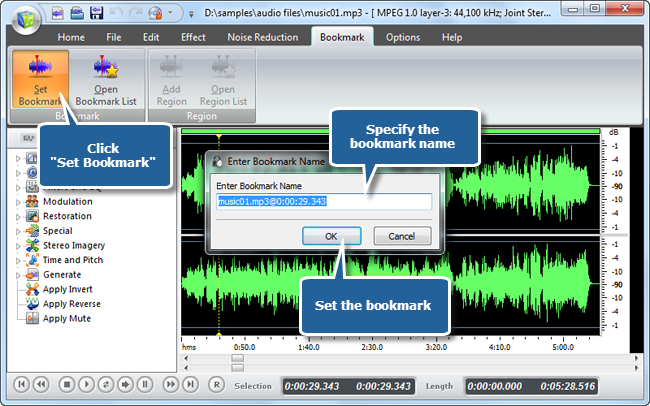Image resolution: width=650 pixels, height=406 pixels.
Task: Pause playback with the pause button
Action: coord(145,384)
